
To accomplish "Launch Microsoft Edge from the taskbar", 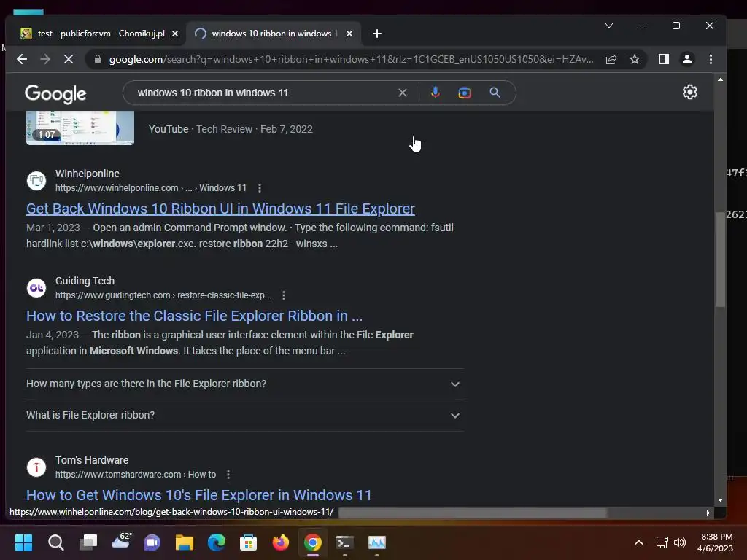I will (x=216, y=542).
